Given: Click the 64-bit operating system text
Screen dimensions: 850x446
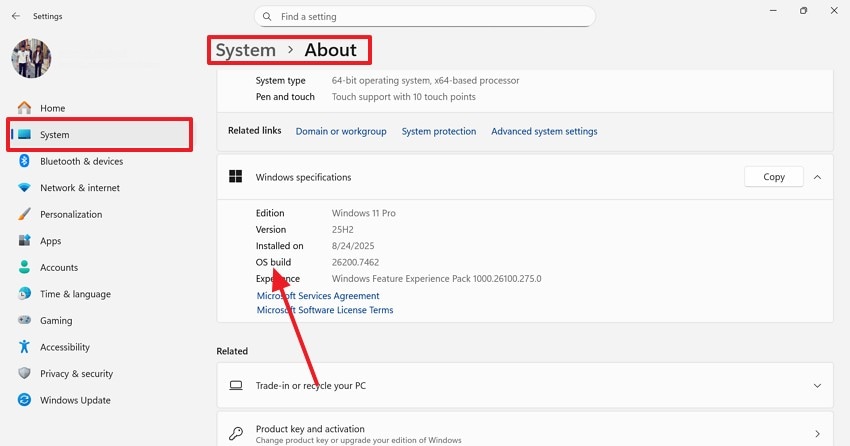Looking at the screenshot, I should point(426,80).
